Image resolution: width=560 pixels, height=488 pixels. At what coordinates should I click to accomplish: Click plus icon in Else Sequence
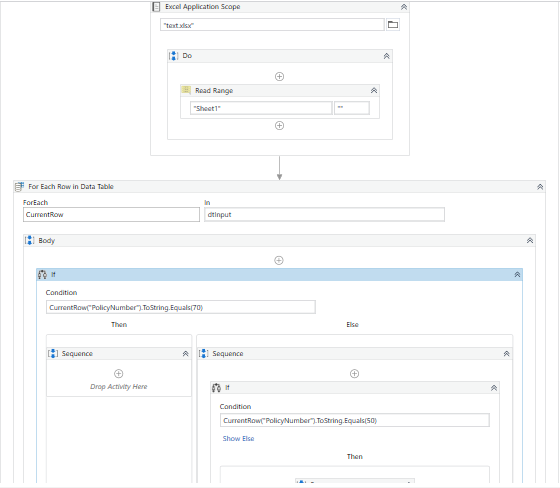click(x=354, y=374)
